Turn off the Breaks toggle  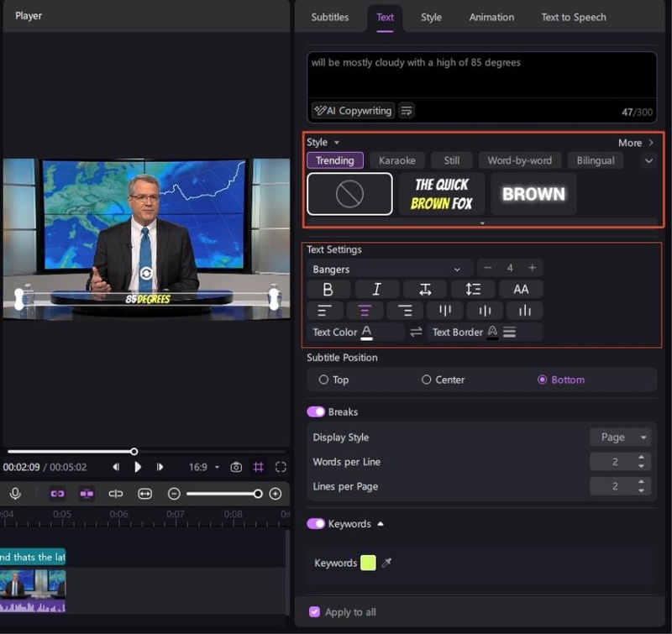click(x=316, y=411)
